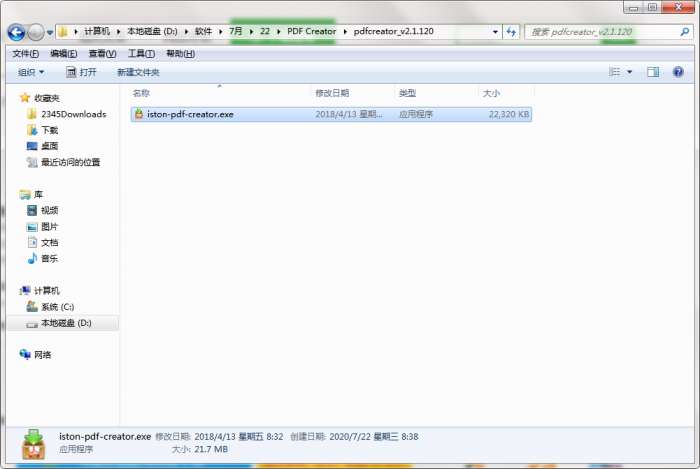Click the 打开 toolbar button
The width and height of the screenshot is (700, 469).
81,72
